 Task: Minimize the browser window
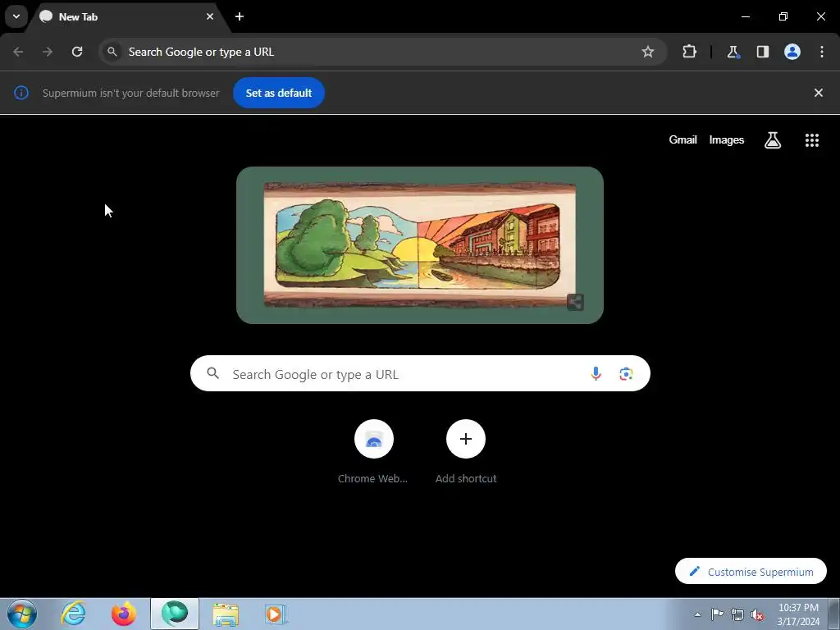click(745, 16)
